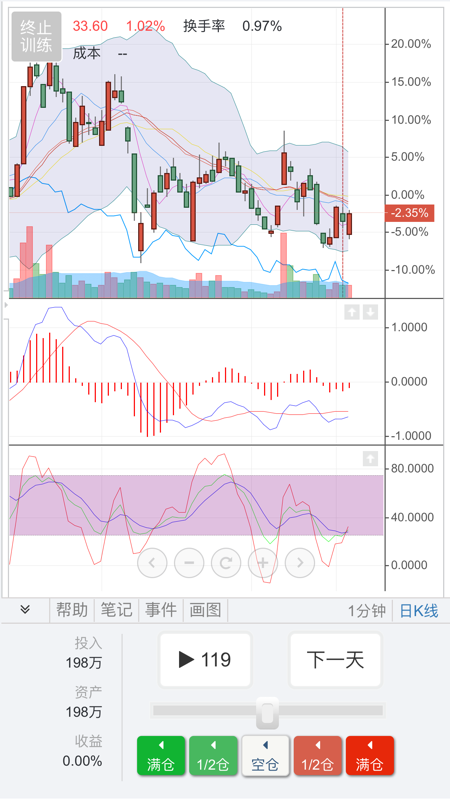Viewport: 450px width, 800px height.
Task: Click the position size slider handle
Action: pos(267,712)
